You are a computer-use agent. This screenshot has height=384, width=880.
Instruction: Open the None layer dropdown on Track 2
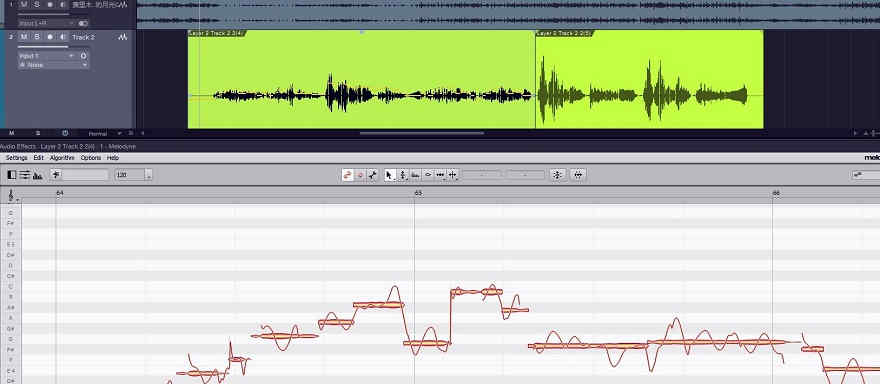[53, 65]
